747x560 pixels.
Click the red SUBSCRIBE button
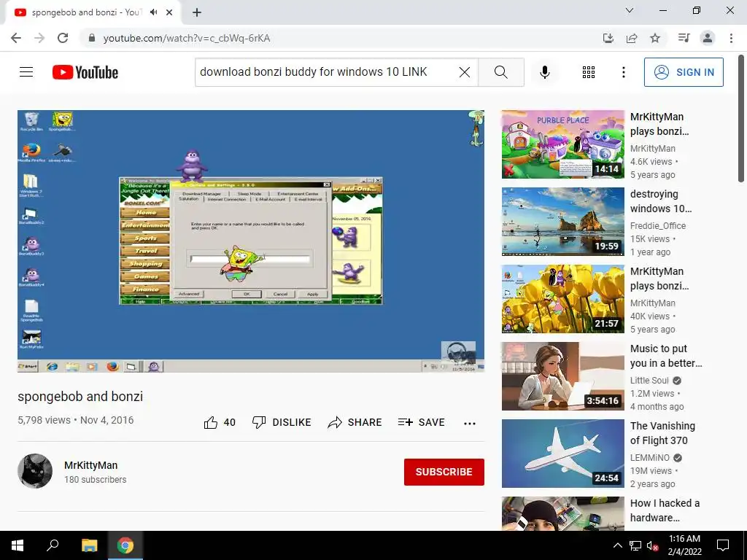pos(444,472)
